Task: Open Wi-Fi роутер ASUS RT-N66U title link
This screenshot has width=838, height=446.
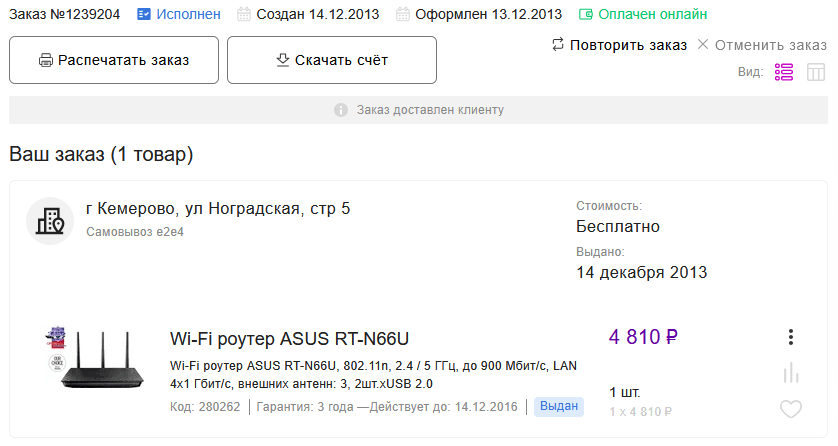Action: coord(289,339)
